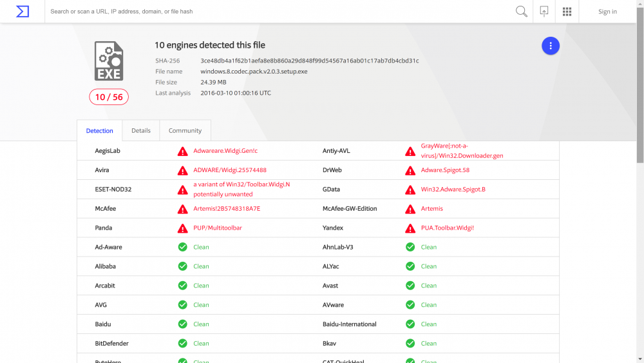Click the Adware.Spigot.58 detection result
The width and height of the screenshot is (644, 363).
tap(445, 170)
